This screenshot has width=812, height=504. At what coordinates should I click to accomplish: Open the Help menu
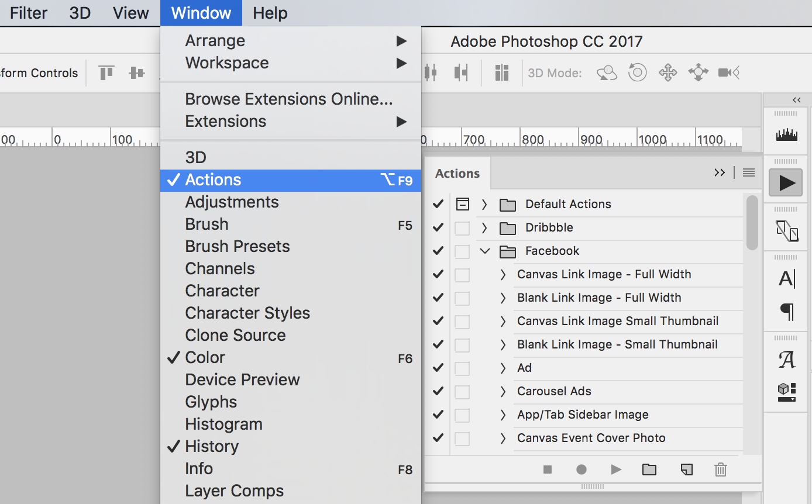click(x=269, y=13)
